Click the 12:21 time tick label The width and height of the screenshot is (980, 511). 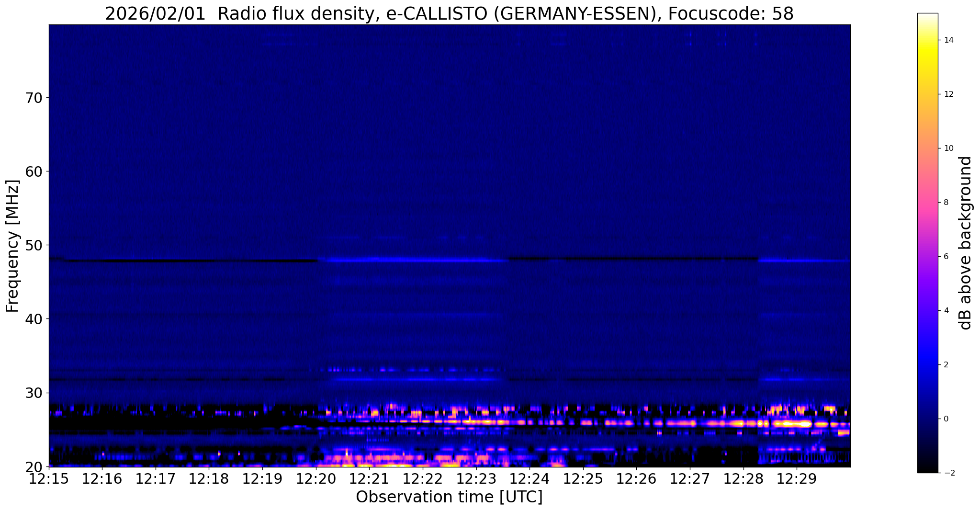tap(369, 478)
